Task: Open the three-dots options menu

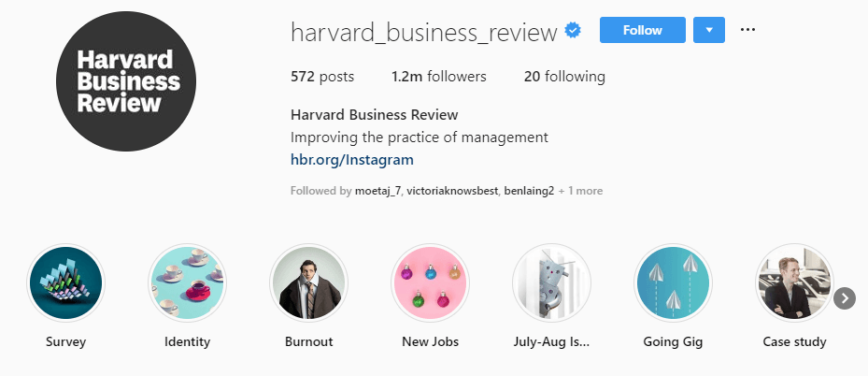Action: coord(747,30)
